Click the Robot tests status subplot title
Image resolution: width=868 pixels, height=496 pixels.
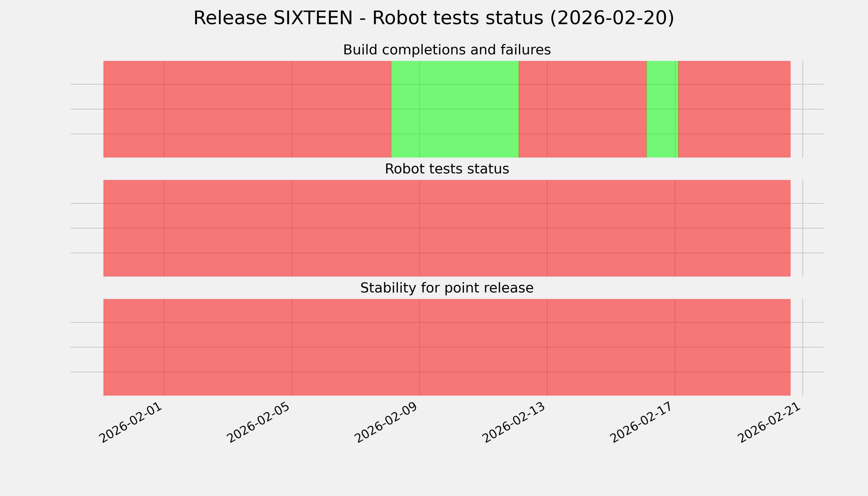click(x=447, y=169)
